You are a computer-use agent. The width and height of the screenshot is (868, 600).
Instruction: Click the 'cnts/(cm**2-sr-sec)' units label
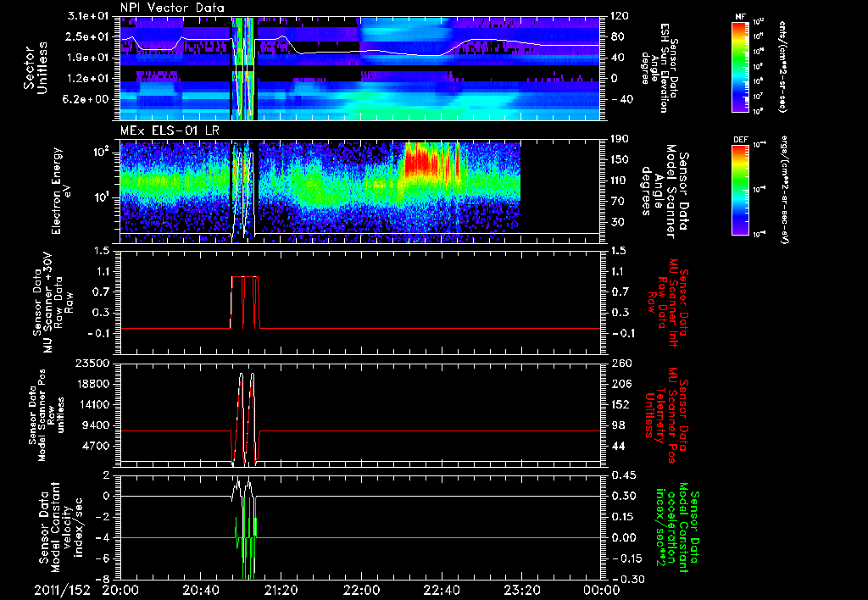[x=782, y=66]
